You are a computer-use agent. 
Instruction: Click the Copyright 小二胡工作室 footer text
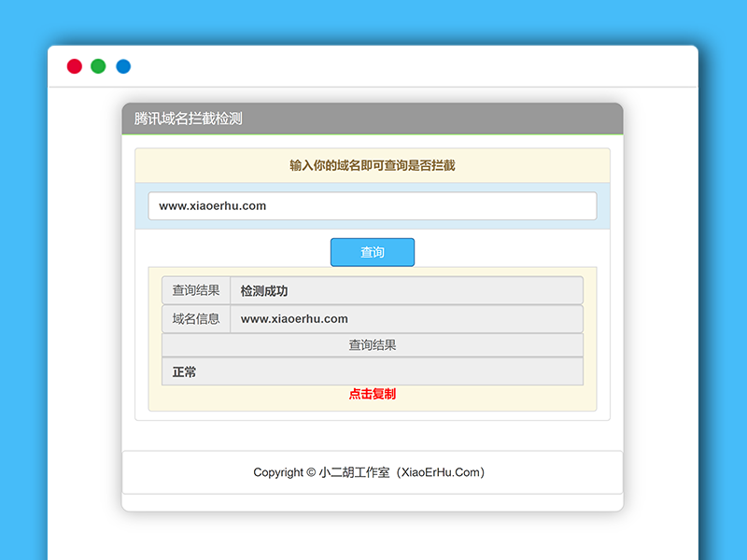369,472
